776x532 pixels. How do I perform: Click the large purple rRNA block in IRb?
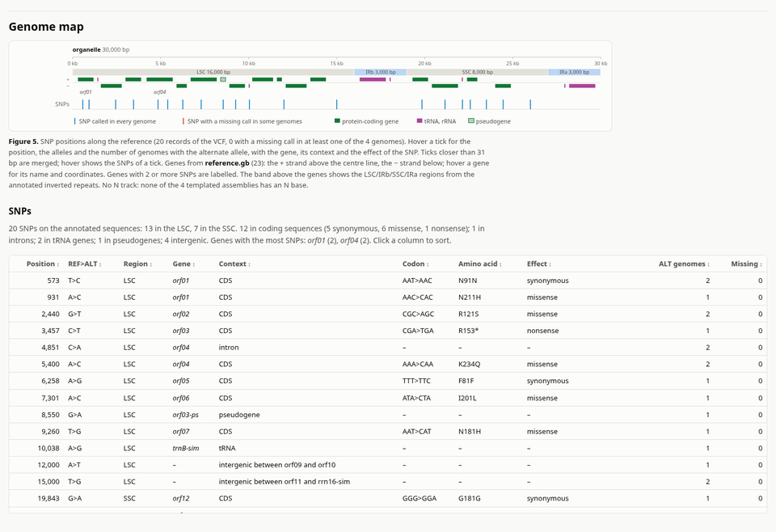point(373,79)
